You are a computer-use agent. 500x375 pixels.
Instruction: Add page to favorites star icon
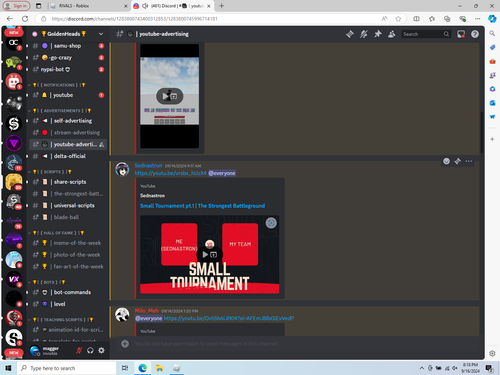click(x=398, y=19)
